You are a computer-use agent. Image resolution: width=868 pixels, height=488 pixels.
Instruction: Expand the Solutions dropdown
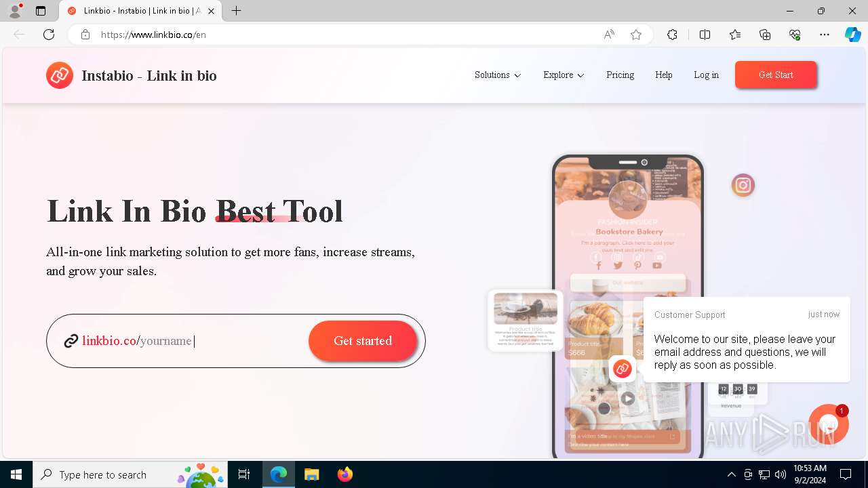(498, 75)
